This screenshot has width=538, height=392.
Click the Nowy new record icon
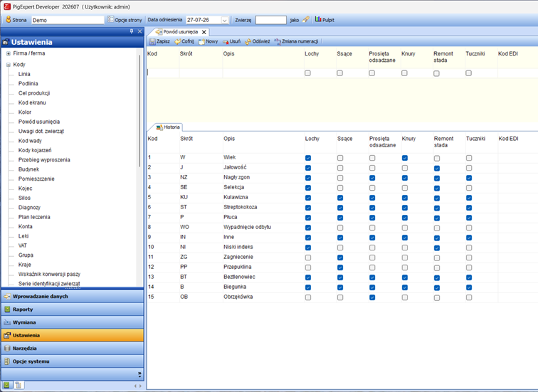(x=201, y=41)
